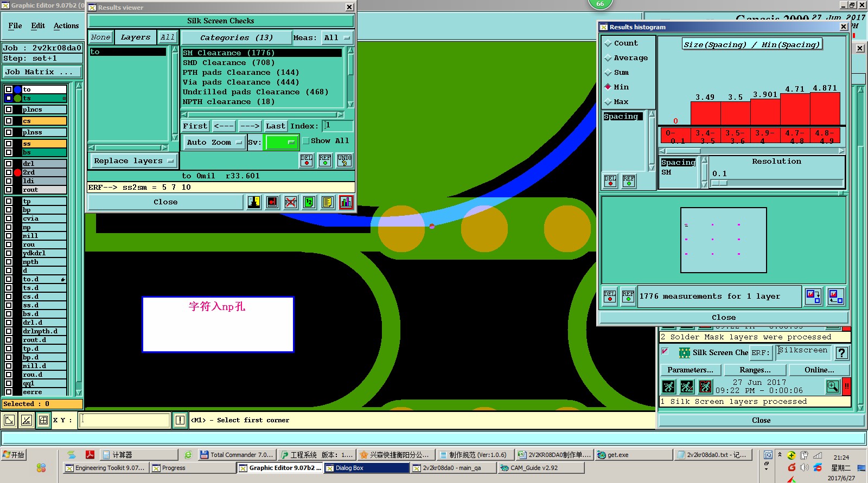Open the Replace layers dropdown

coord(133,161)
